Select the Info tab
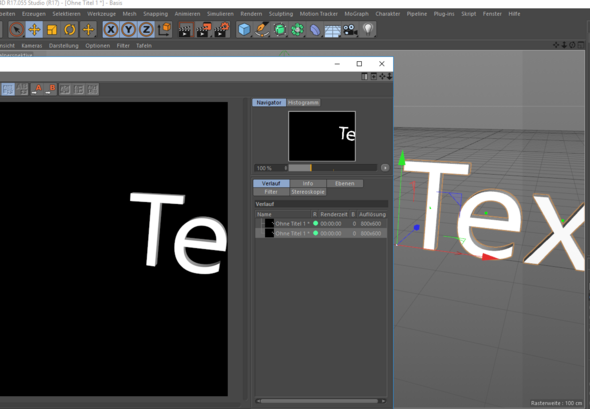Image resolution: width=590 pixels, height=409 pixels. [x=308, y=183]
